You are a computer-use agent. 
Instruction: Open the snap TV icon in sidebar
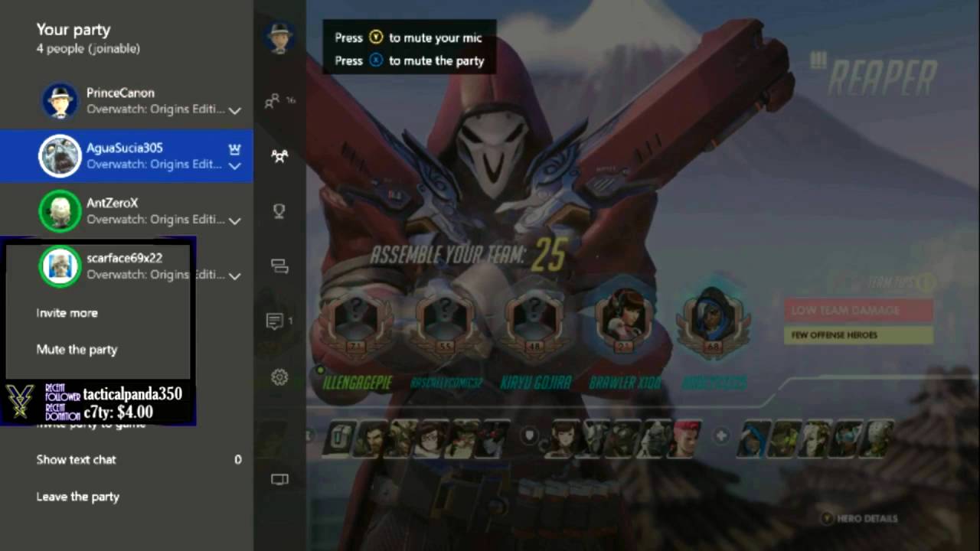[x=279, y=480]
